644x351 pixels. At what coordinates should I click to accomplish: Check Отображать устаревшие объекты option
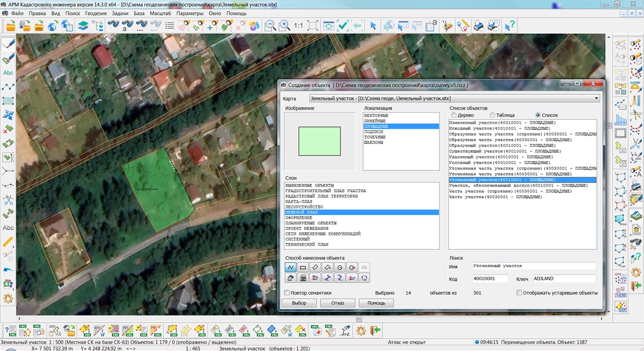click(x=519, y=293)
